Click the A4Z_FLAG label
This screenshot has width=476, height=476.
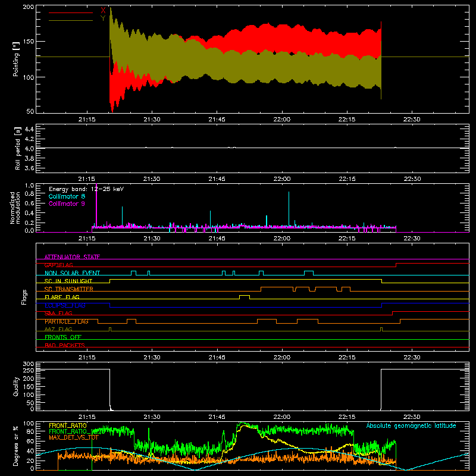click(x=58, y=329)
